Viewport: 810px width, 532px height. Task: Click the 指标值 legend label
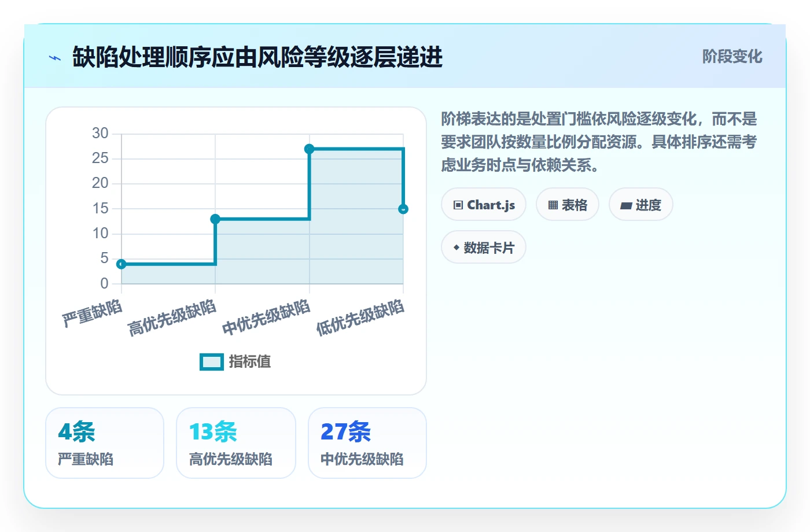coord(250,362)
